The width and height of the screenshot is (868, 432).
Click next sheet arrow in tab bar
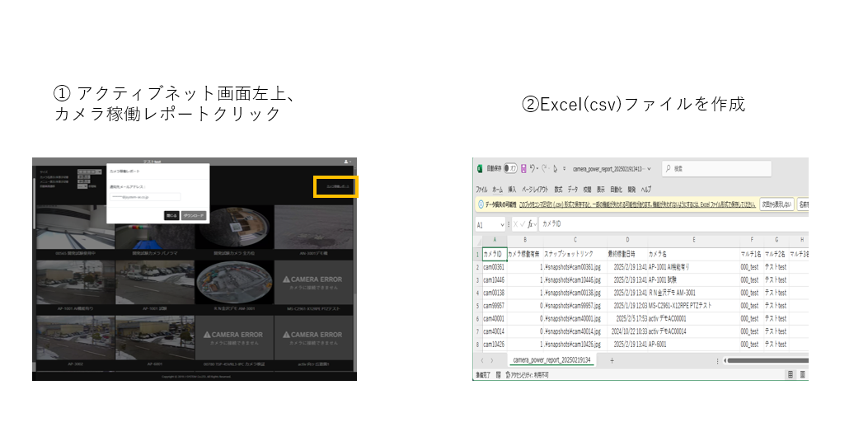491,360
